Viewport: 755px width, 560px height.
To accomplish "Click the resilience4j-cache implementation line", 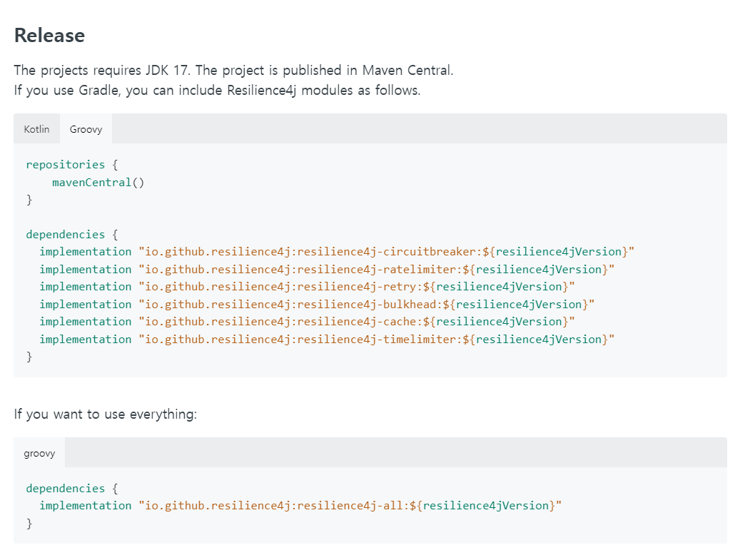I will click(x=307, y=322).
